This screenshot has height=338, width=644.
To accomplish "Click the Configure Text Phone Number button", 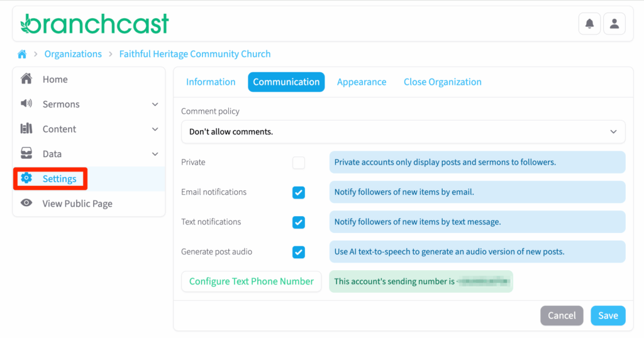I will pyautogui.click(x=251, y=281).
